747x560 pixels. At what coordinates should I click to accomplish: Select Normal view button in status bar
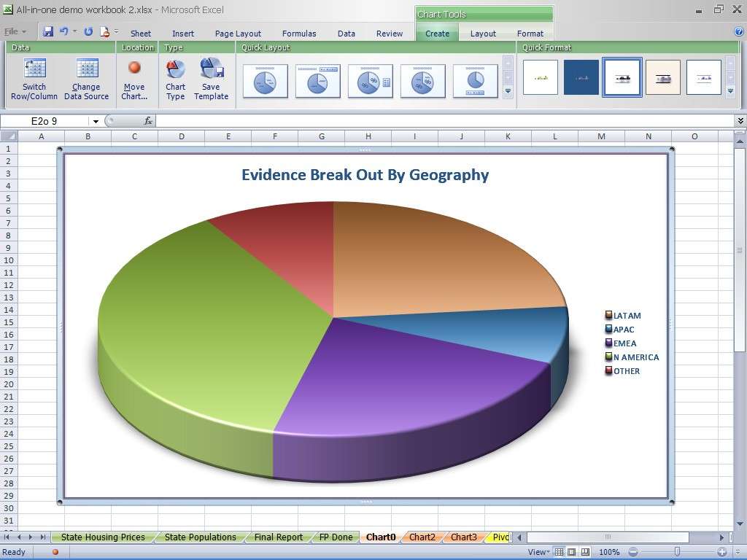coord(560,552)
